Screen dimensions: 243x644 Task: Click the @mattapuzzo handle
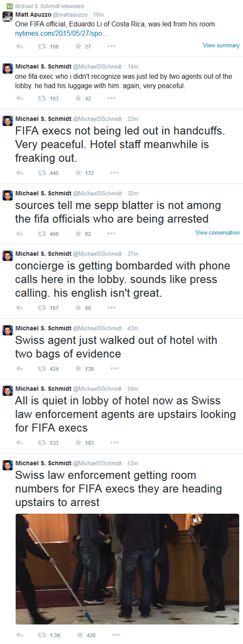[70, 15]
